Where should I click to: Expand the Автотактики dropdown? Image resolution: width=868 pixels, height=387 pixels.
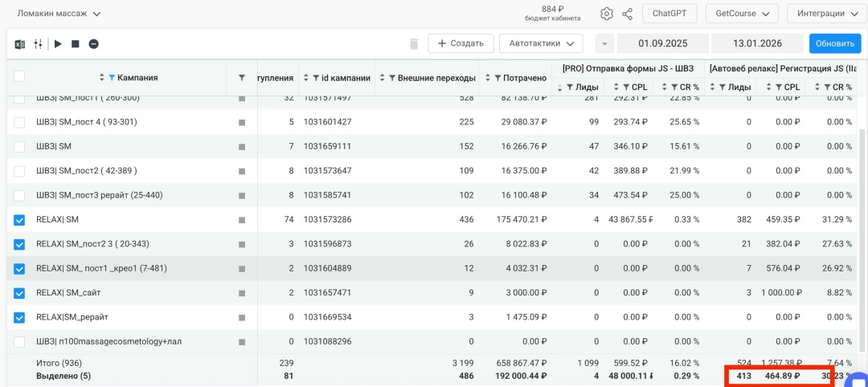point(541,43)
